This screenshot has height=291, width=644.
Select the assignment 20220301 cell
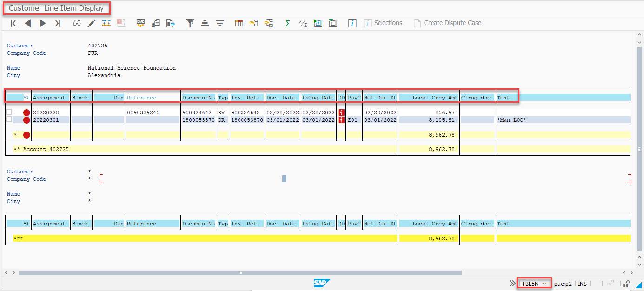pyautogui.click(x=51, y=120)
